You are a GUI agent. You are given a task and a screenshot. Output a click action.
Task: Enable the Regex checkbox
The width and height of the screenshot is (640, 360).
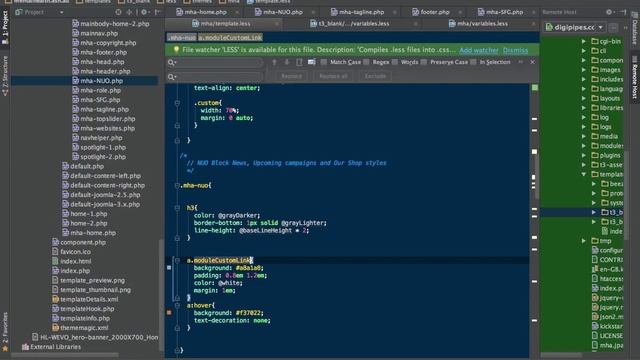(x=366, y=62)
